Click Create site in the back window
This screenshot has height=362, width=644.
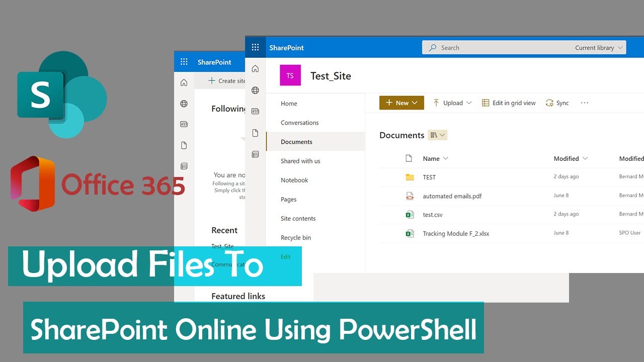click(227, 80)
